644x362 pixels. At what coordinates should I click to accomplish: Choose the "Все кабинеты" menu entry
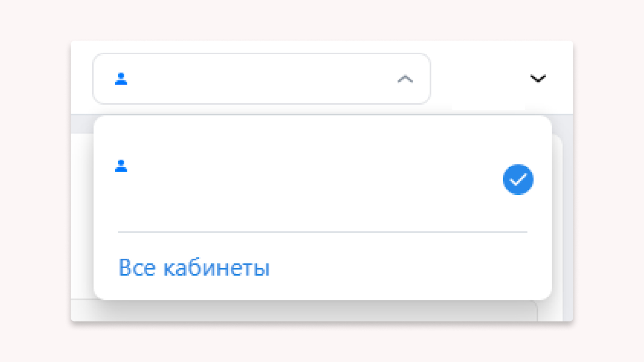(x=194, y=268)
